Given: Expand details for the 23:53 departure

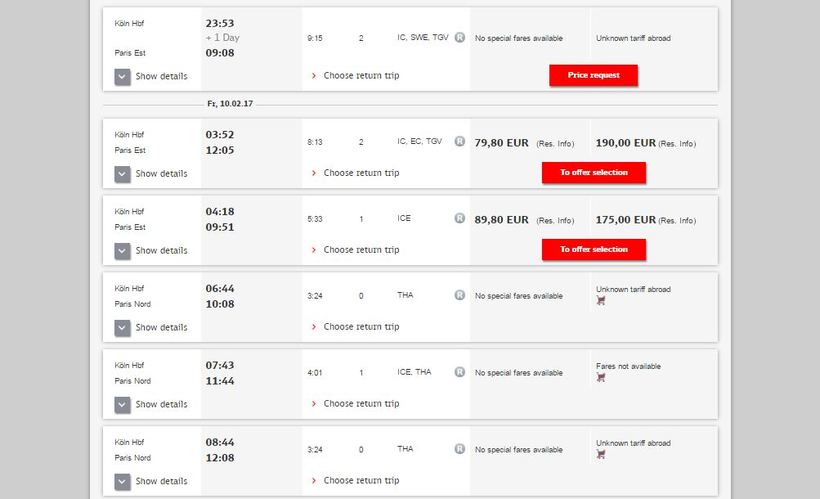Looking at the screenshot, I should point(123,76).
